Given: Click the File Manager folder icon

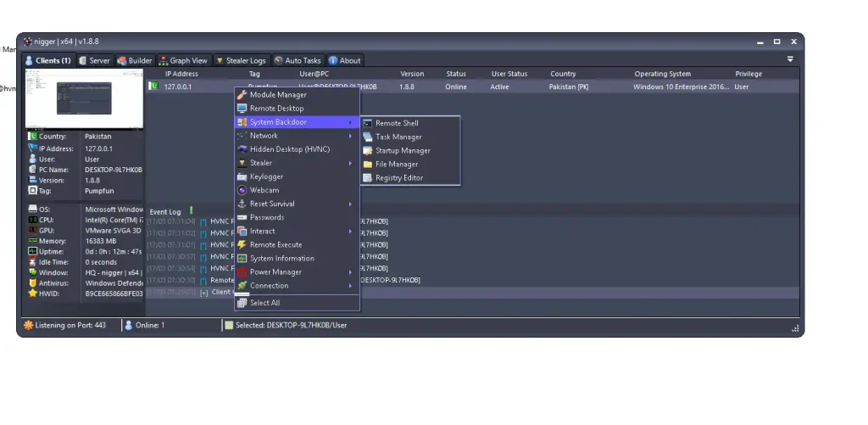Looking at the screenshot, I should click(368, 164).
